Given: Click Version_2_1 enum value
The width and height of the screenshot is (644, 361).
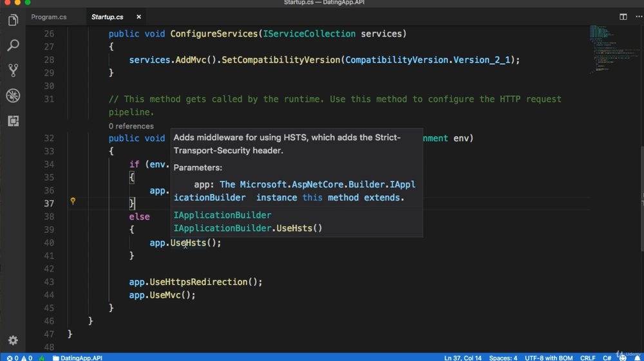Looking at the screenshot, I should coord(481,60).
